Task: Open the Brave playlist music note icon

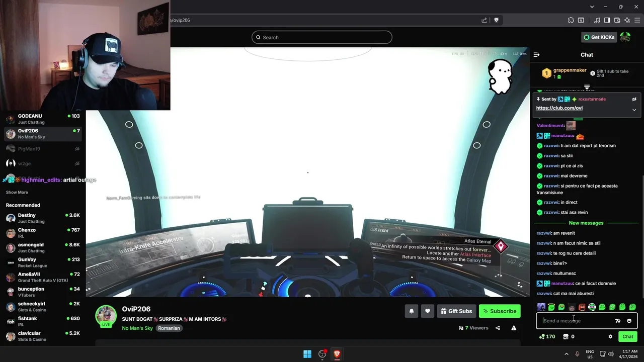Action: pos(597,20)
